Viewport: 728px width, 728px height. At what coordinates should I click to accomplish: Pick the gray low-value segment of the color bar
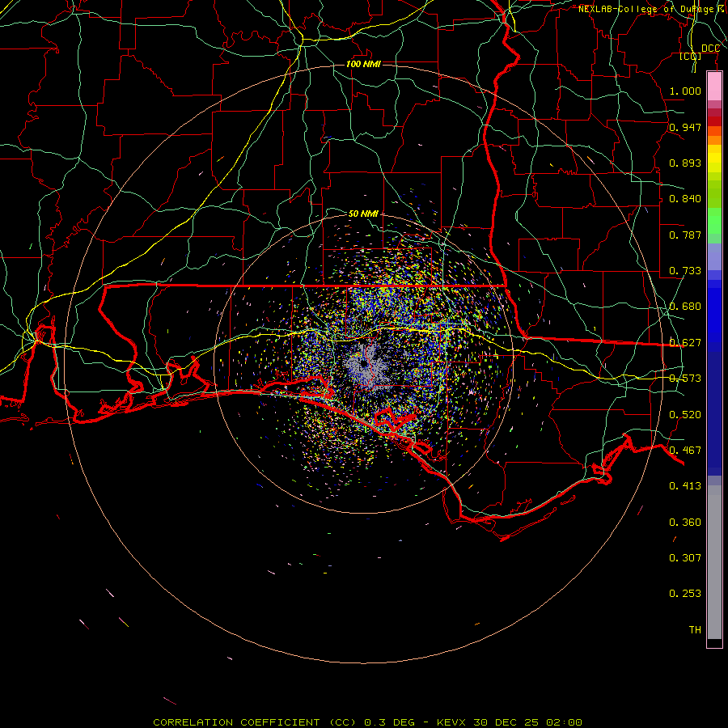tap(714, 562)
